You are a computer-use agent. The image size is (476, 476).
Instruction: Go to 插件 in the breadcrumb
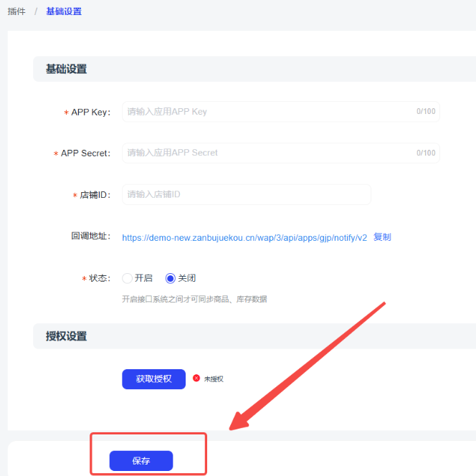pyautogui.click(x=16, y=11)
